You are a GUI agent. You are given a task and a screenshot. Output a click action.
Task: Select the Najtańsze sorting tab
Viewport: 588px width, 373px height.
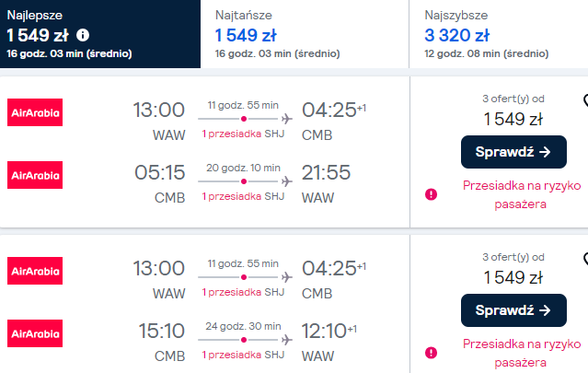coord(305,34)
